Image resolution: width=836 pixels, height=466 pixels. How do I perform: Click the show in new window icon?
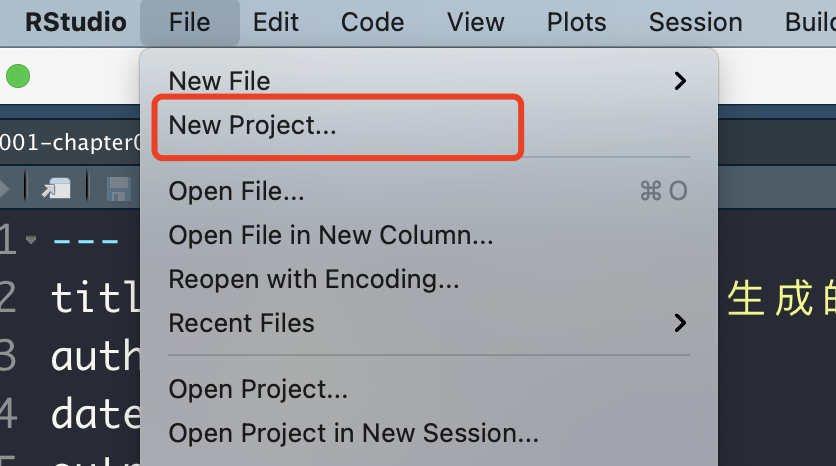point(57,187)
